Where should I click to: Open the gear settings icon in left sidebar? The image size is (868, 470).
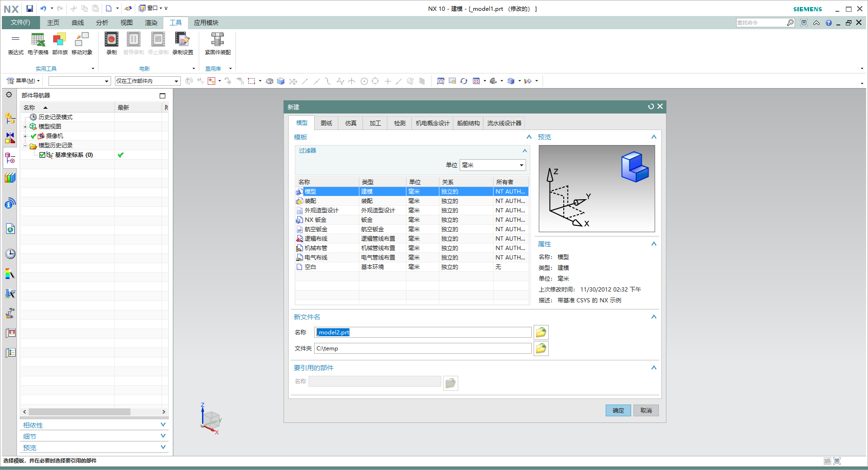pos(9,95)
